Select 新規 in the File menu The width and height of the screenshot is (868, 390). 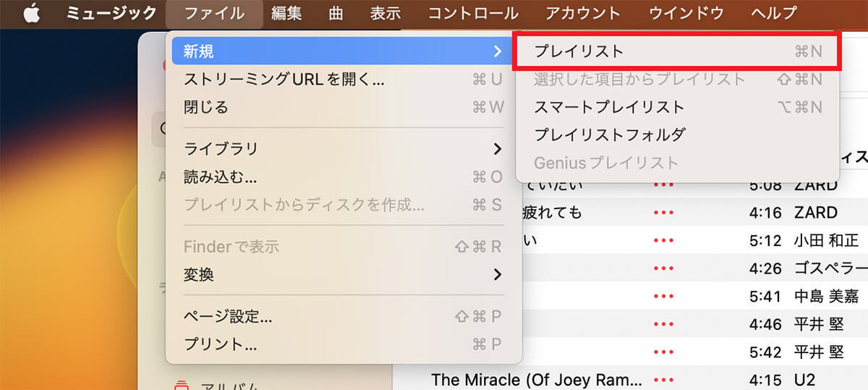341,51
